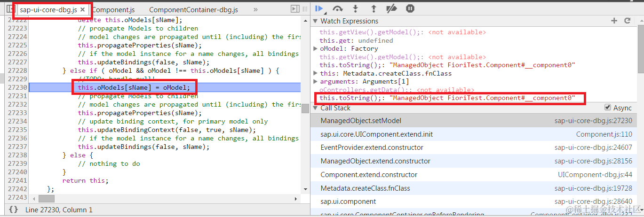The height and width of the screenshot is (217, 644).
Task: Deactivate breakpoints
Action: (x=391, y=8)
